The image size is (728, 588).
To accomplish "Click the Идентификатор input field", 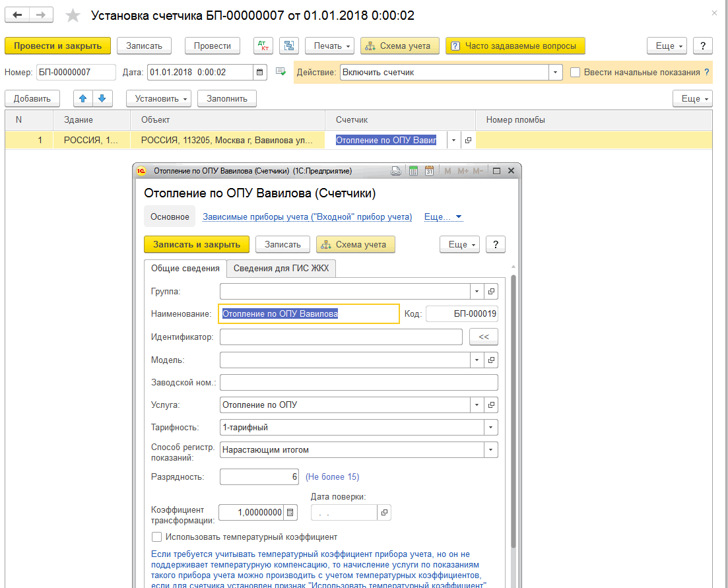I will tap(341, 337).
